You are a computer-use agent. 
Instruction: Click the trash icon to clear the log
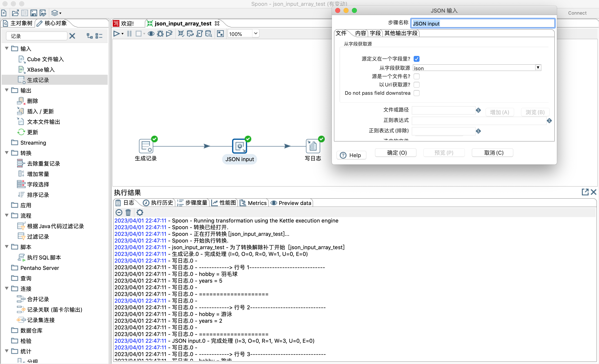[x=128, y=212]
